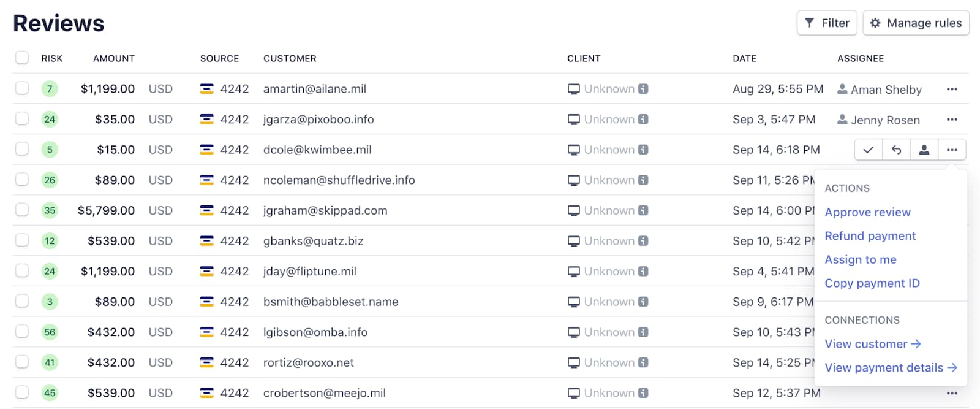Click the risk score 56 badge
The image size is (980, 409).
pos(50,332)
